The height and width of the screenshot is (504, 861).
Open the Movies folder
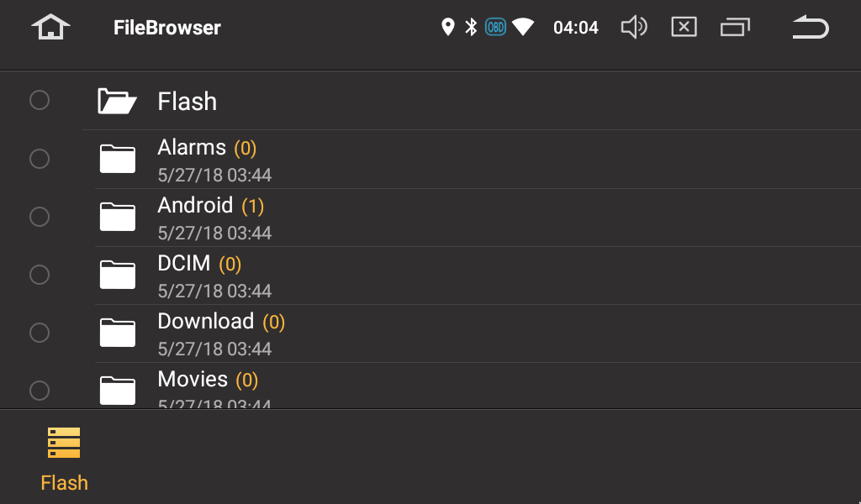[193, 380]
